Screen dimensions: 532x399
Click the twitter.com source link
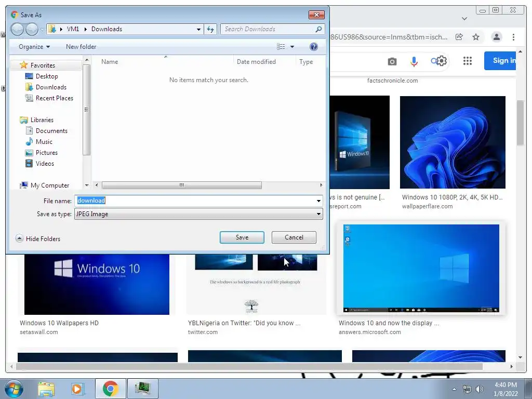pos(203,332)
